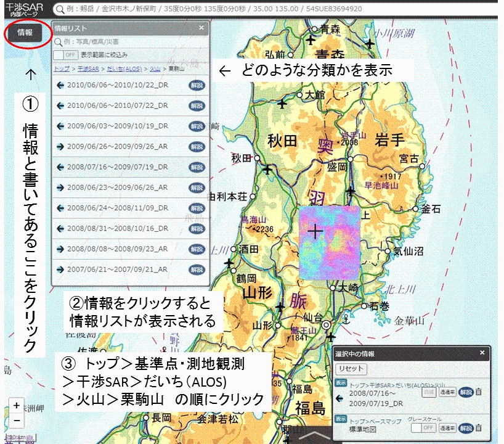Zoom in the map with plus button
The image size is (504, 444).
click(x=17, y=406)
